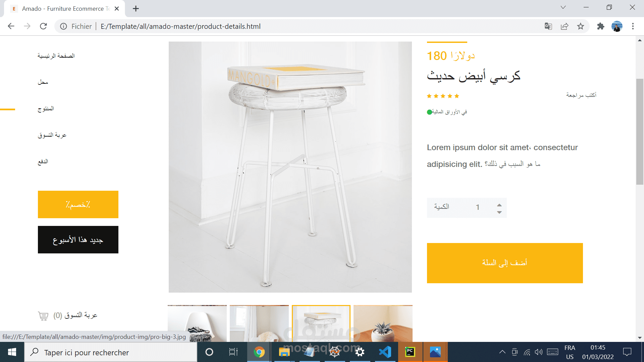
Task: Select the plant pot product thumbnail
Action: coord(383,323)
